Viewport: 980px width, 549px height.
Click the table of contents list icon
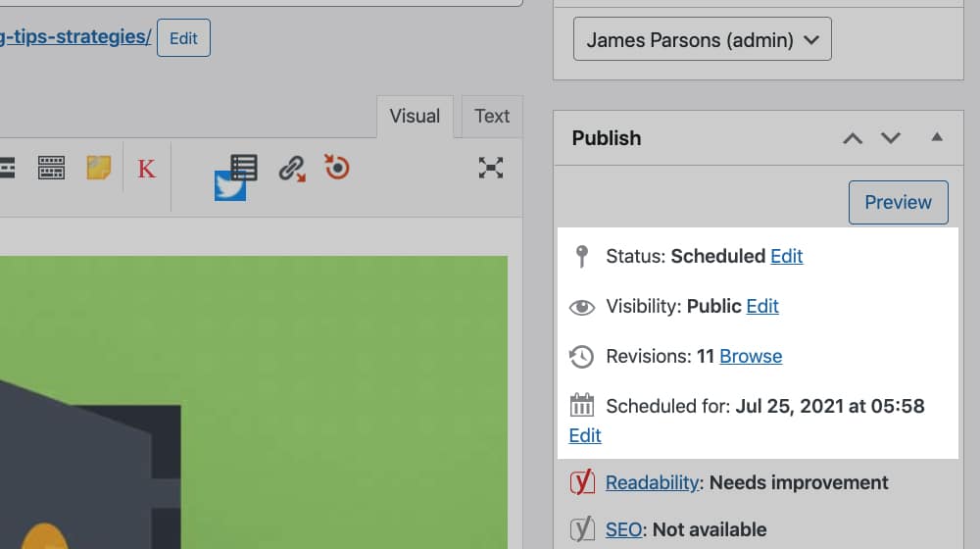pyautogui.click(x=244, y=167)
